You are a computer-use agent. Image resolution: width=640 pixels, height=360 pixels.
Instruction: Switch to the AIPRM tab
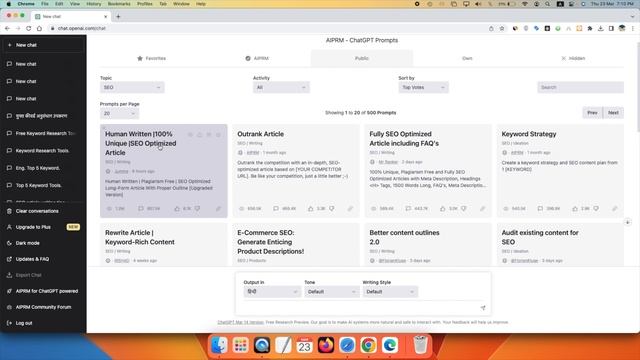coord(257,58)
